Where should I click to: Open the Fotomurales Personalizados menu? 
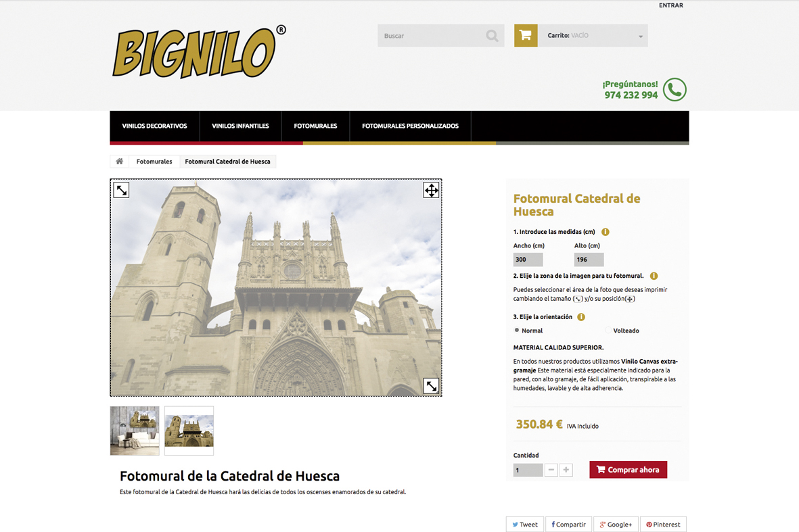click(410, 126)
